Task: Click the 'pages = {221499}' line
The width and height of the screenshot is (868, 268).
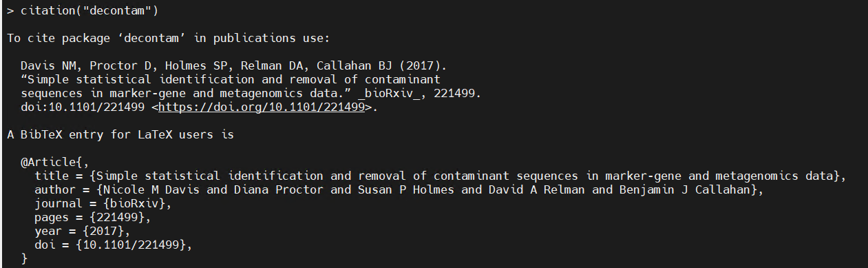Action: point(93,218)
